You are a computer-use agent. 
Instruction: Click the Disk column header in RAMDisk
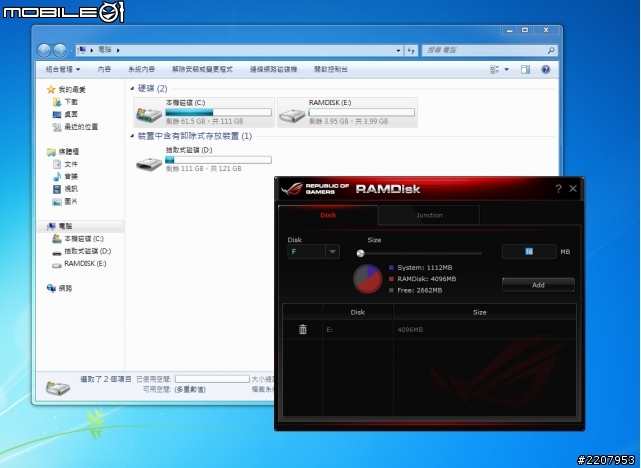358,312
